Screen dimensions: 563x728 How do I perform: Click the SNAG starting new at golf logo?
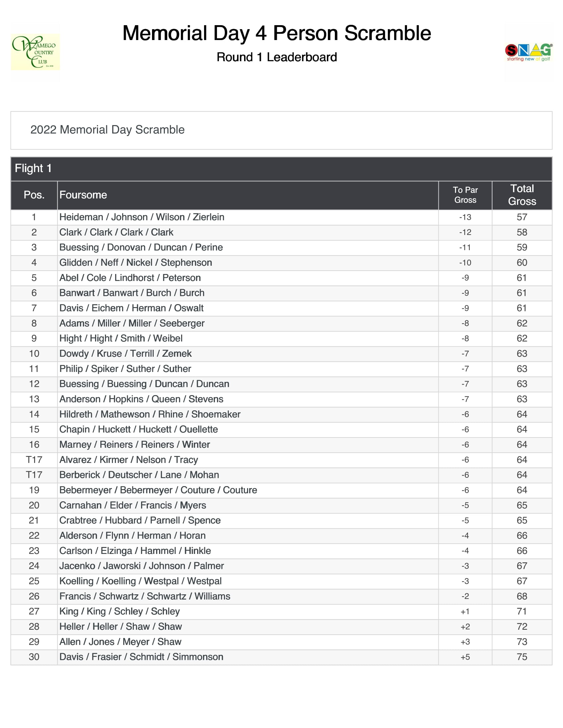pyautogui.click(x=528, y=52)
